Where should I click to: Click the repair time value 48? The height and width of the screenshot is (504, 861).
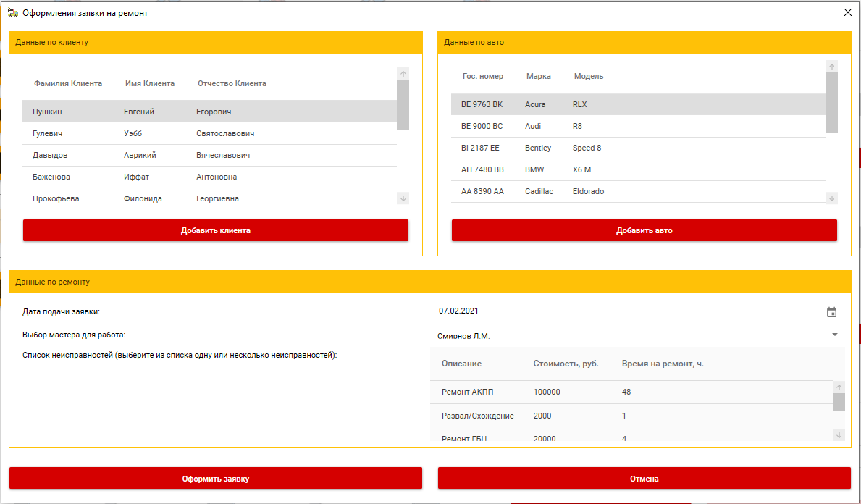pyautogui.click(x=626, y=392)
